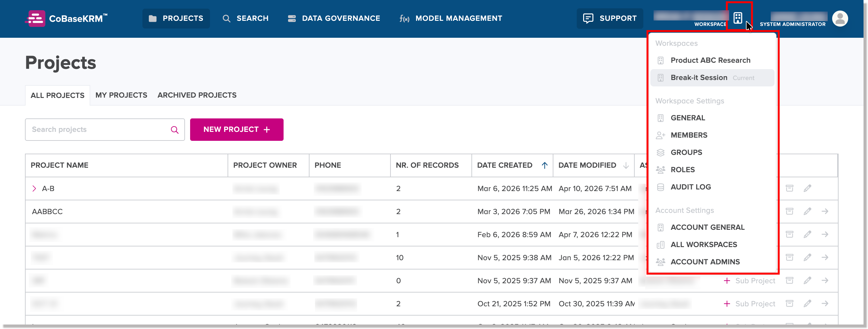The width and height of the screenshot is (868, 329).
Task: Click the Projects page heading
Action: pyautogui.click(x=61, y=63)
